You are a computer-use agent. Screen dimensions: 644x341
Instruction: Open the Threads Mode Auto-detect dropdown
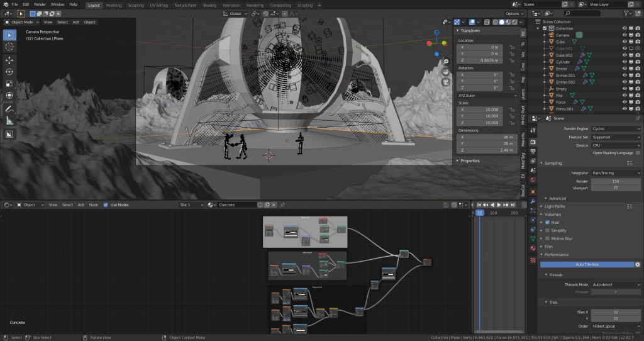click(x=616, y=284)
